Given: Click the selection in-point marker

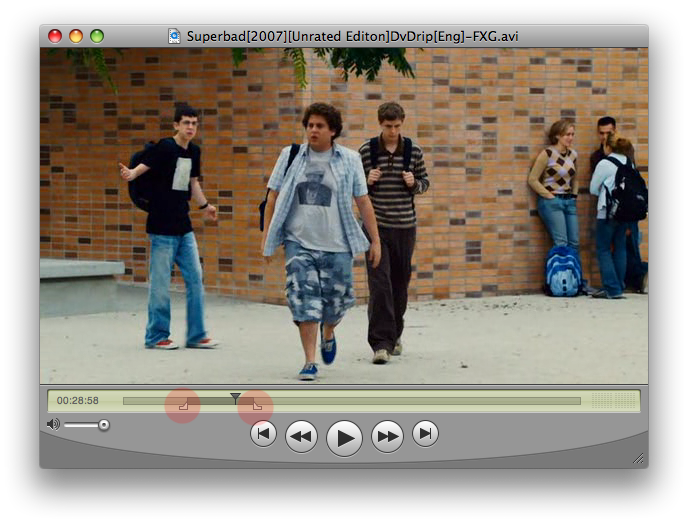Looking at the screenshot, I should (x=184, y=405).
